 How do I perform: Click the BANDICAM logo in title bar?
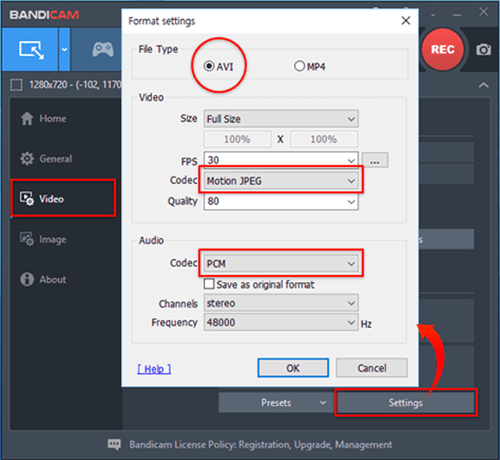(44, 15)
